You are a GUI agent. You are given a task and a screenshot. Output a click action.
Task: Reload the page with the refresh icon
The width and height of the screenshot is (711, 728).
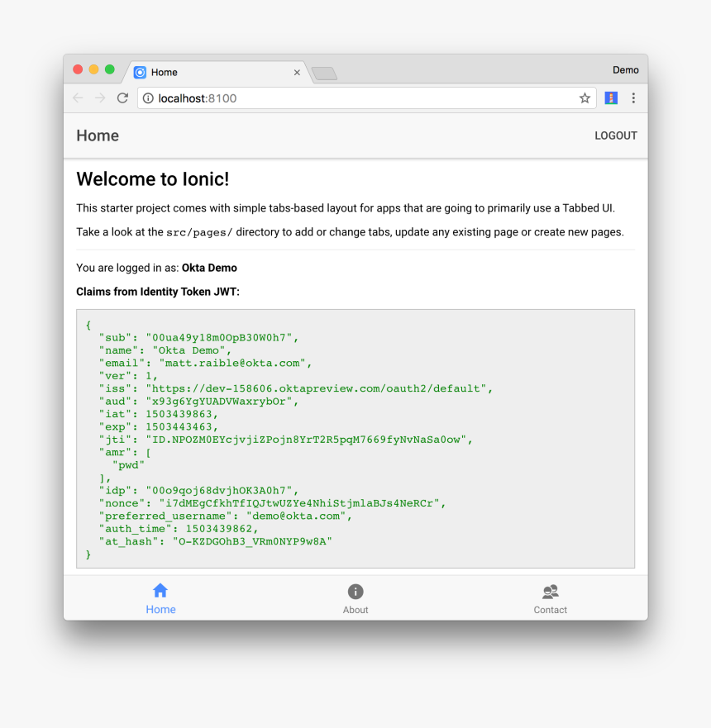pos(122,98)
